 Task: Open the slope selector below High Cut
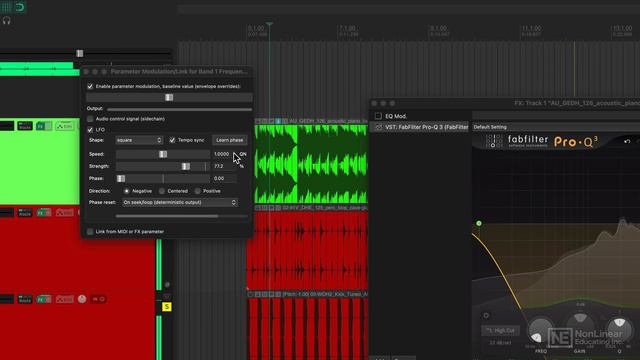pyautogui.click(x=500, y=343)
